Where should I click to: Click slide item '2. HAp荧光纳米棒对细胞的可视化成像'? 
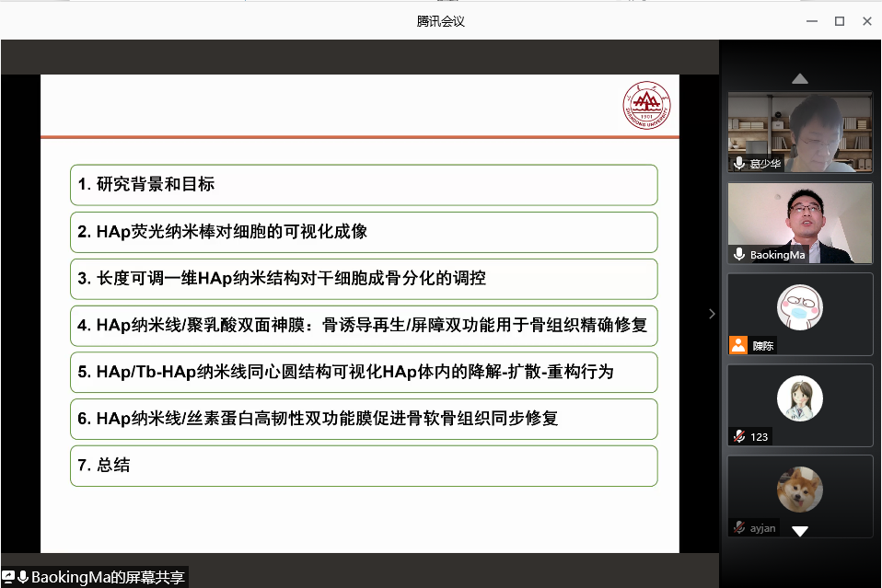[364, 232]
